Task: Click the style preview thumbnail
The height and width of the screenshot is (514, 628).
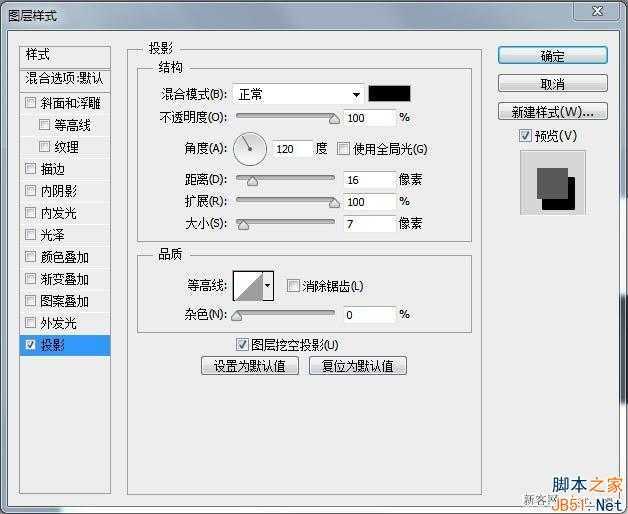Action: click(553, 183)
